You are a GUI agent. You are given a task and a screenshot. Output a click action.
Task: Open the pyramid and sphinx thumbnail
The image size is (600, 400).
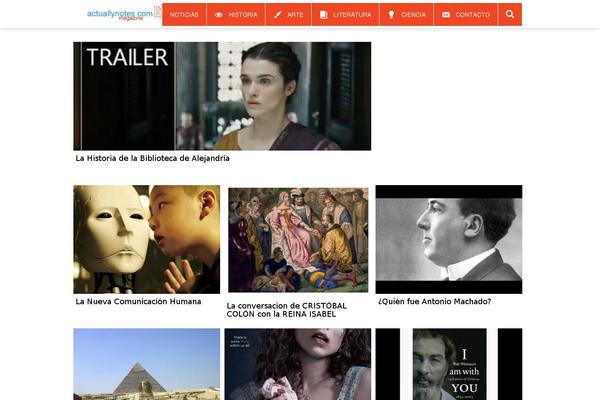(x=147, y=364)
